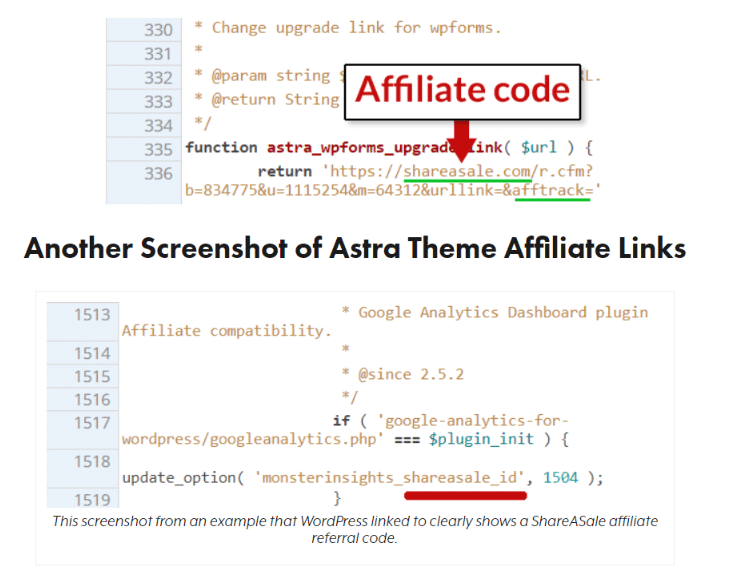747x567 pixels.
Task: Click the '$plugin_init' variable
Action: tap(481, 439)
